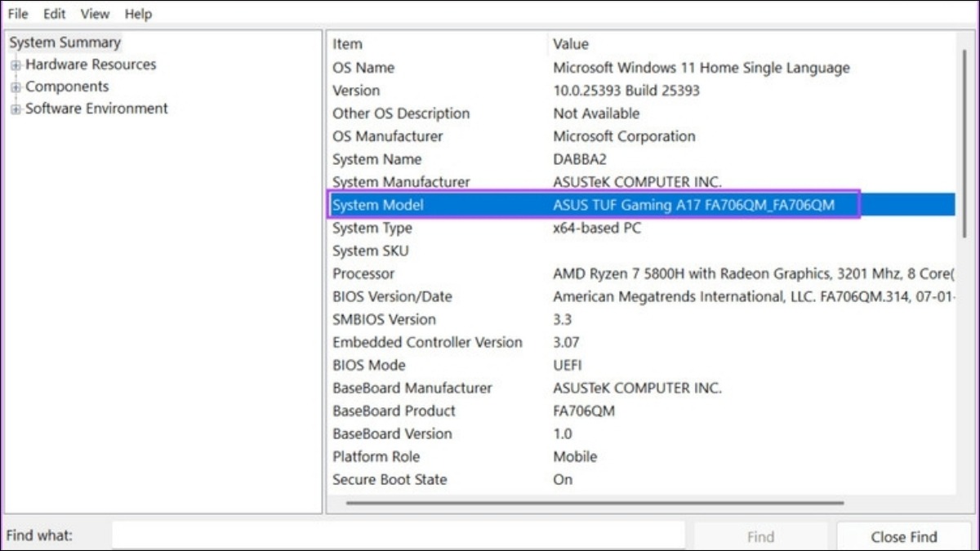This screenshot has width=980, height=551.
Task: Select the System Model item
Action: tap(378, 205)
